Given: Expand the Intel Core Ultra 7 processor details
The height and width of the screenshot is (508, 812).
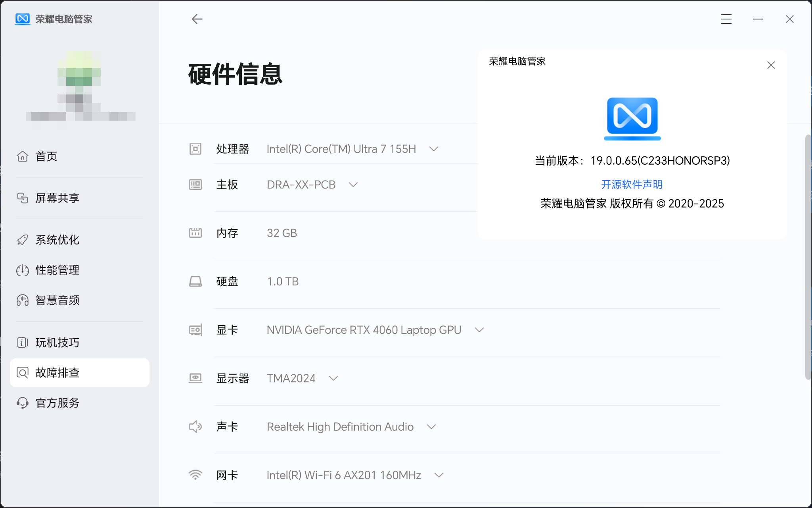Looking at the screenshot, I should (x=434, y=149).
